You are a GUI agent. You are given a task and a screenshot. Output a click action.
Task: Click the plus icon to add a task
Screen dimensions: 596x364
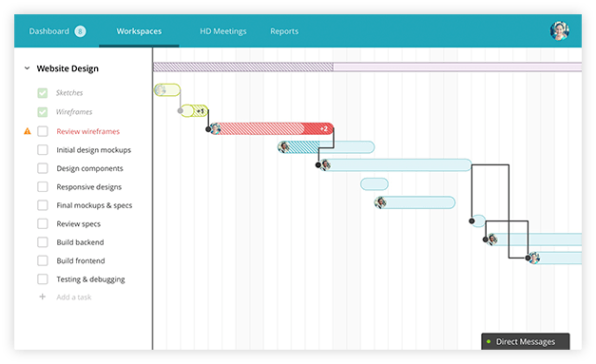43,297
